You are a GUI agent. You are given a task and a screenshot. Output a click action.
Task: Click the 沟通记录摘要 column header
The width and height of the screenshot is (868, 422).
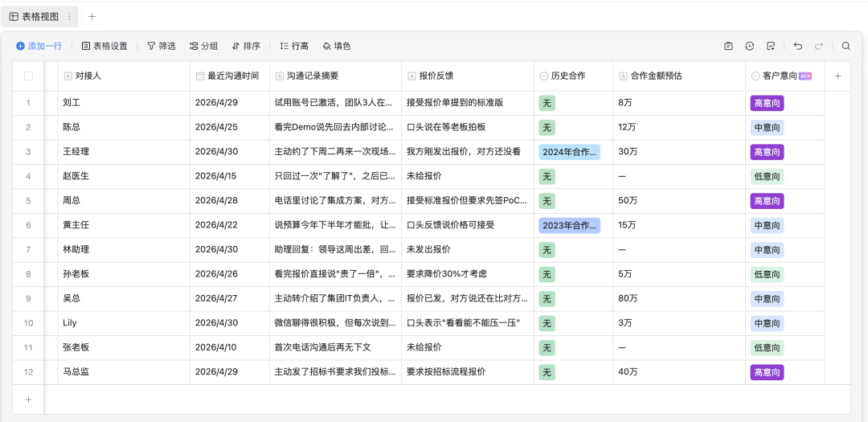point(335,76)
